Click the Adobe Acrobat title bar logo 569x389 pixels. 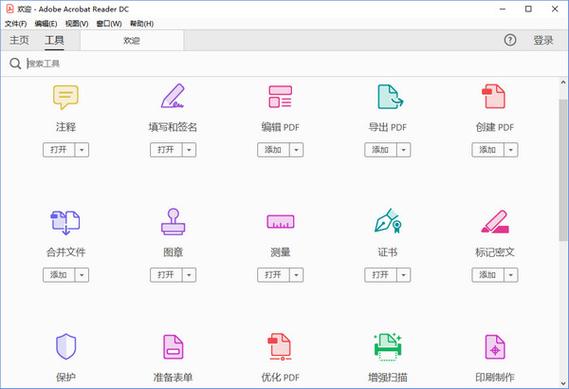click(x=10, y=9)
